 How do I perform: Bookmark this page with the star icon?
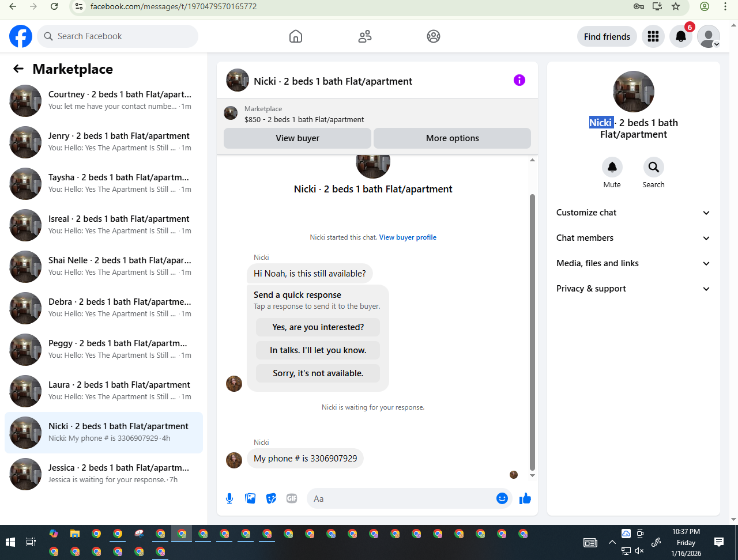point(676,6)
